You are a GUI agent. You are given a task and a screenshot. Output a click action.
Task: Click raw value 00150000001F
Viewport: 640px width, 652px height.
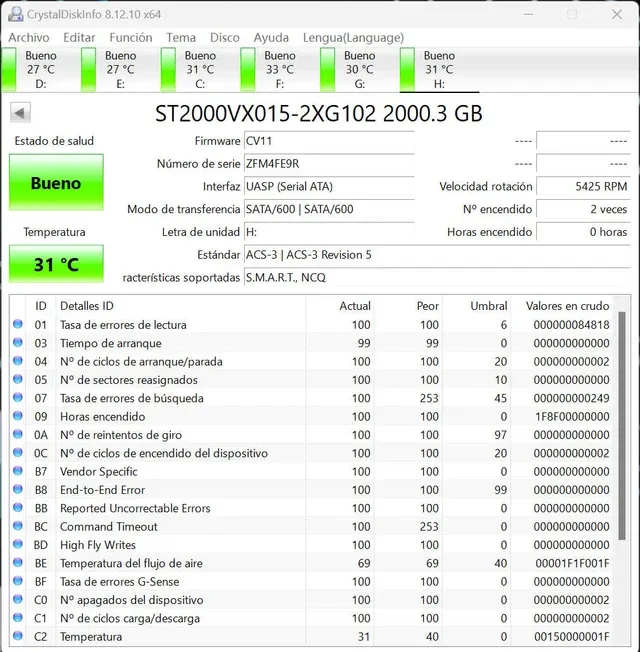click(572, 637)
